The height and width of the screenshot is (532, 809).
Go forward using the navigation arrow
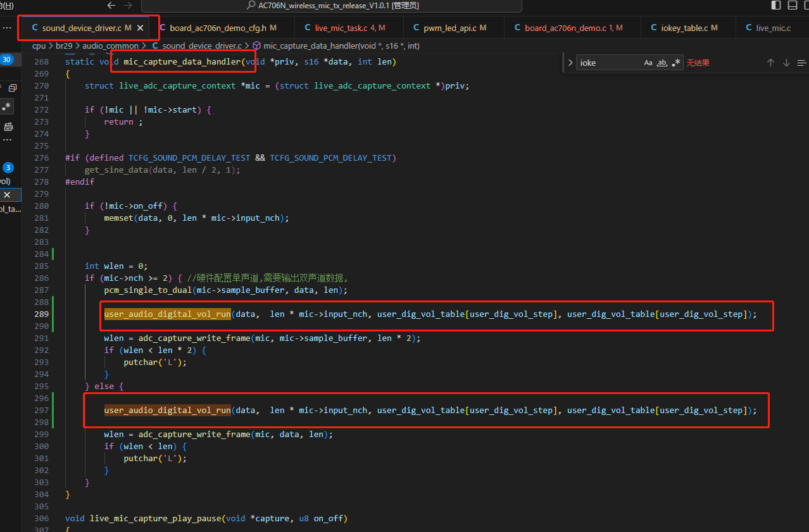point(128,6)
